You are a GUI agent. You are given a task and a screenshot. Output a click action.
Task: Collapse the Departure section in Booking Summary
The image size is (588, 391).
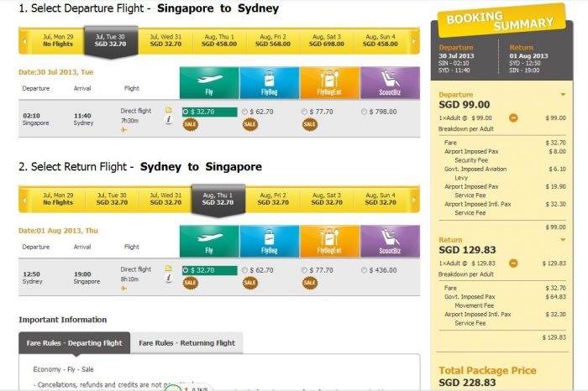[562, 96]
